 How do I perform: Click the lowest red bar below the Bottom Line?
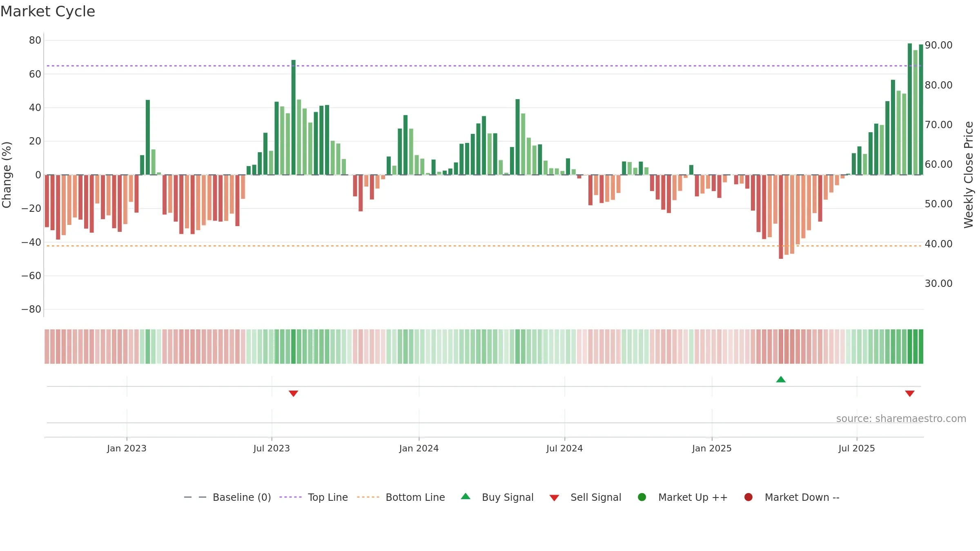781,217
